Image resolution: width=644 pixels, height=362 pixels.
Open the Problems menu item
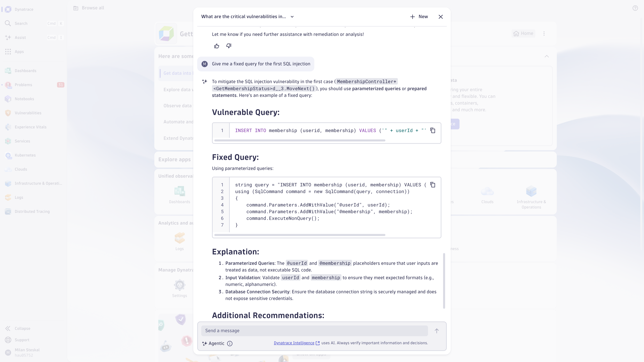pyautogui.click(x=23, y=85)
